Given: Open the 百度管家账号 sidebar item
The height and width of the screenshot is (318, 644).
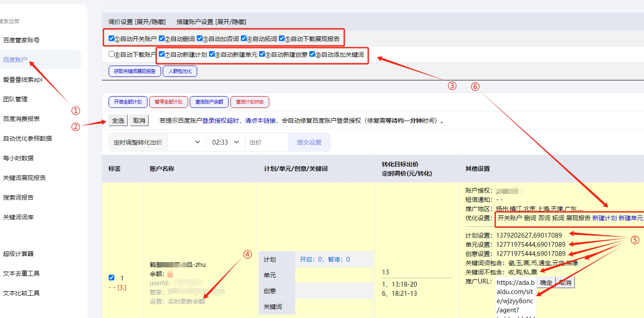Looking at the screenshot, I should click(21, 40).
